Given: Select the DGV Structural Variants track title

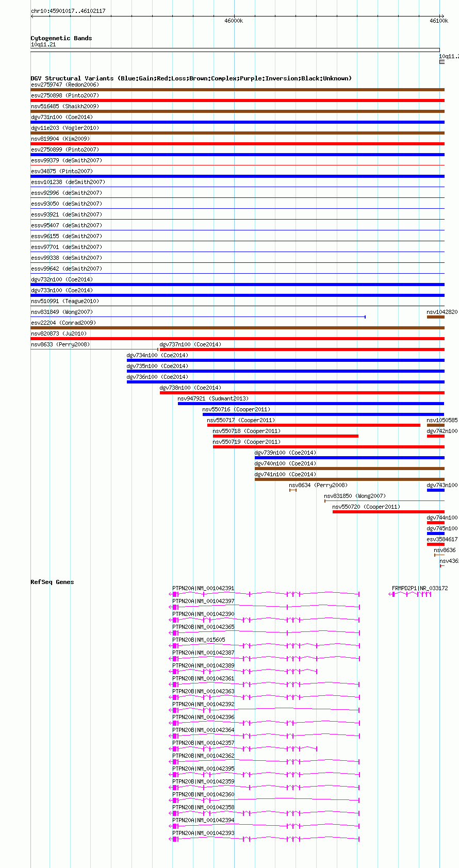Looking at the screenshot, I should [191, 78].
